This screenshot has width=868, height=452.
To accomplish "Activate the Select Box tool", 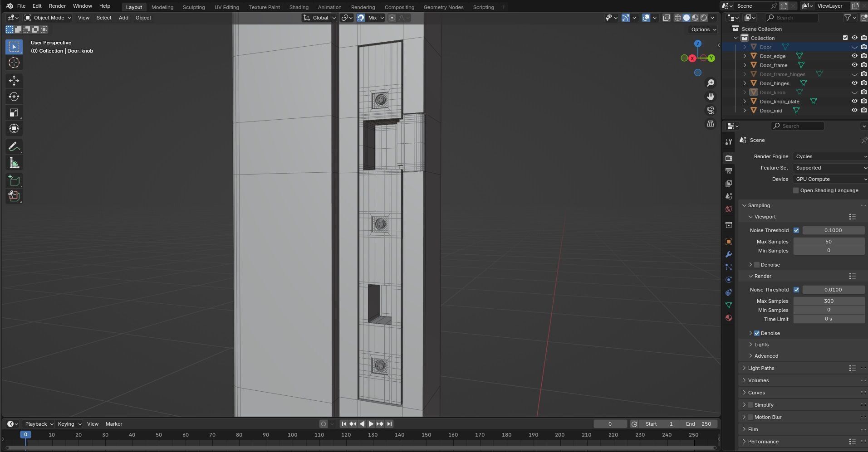I will click(x=14, y=47).
